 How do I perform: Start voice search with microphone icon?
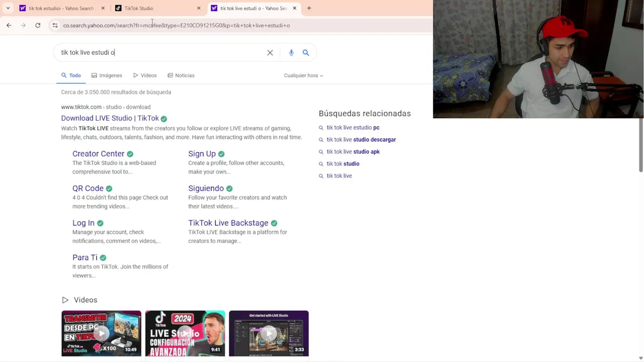click(x=291, y=52)
